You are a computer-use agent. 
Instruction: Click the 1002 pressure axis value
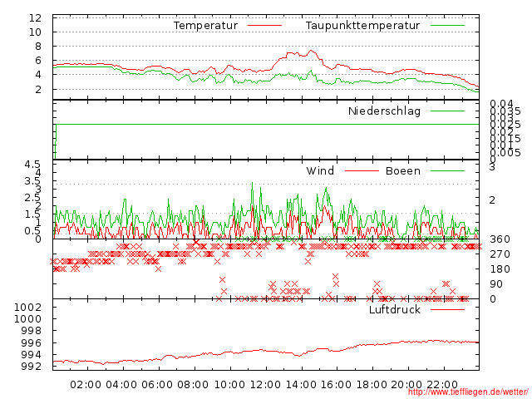click(27, 308)
